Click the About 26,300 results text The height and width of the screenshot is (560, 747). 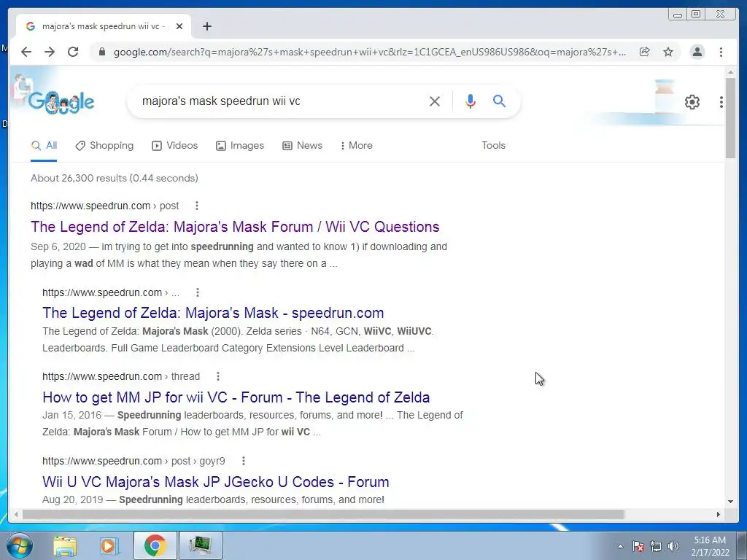pos(115,178)
